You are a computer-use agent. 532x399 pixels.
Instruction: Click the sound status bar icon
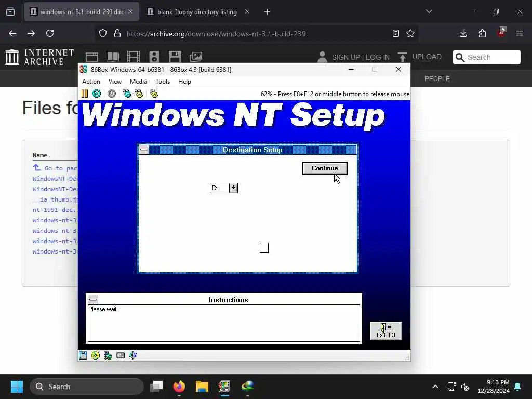(x=133, y=355)
